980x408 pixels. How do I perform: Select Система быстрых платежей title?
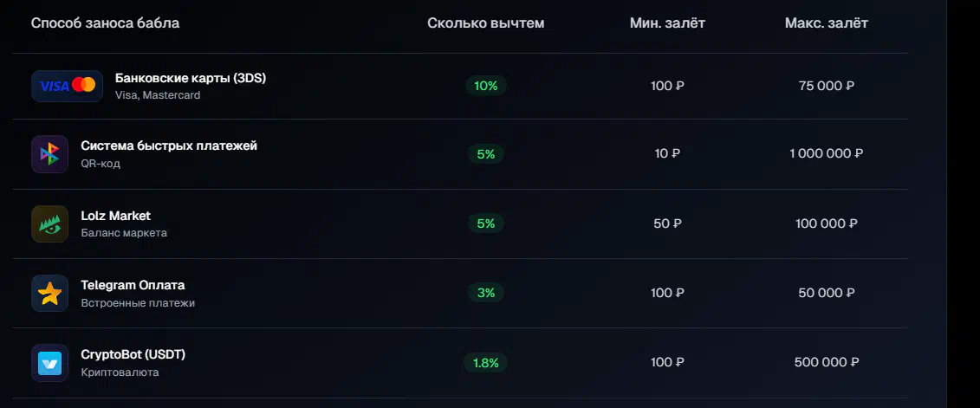[169, 146]
